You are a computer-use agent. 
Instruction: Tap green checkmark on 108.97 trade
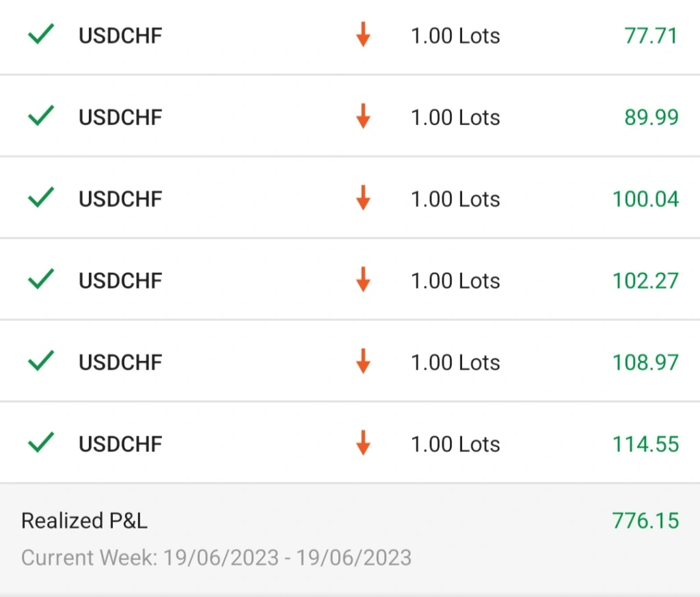[40, 361]
